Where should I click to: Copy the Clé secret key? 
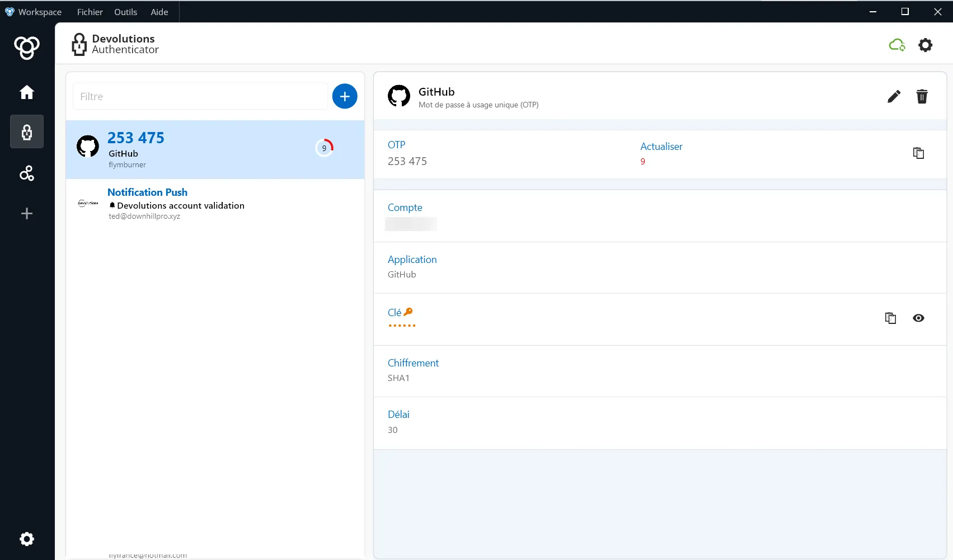tap(890, 318)
